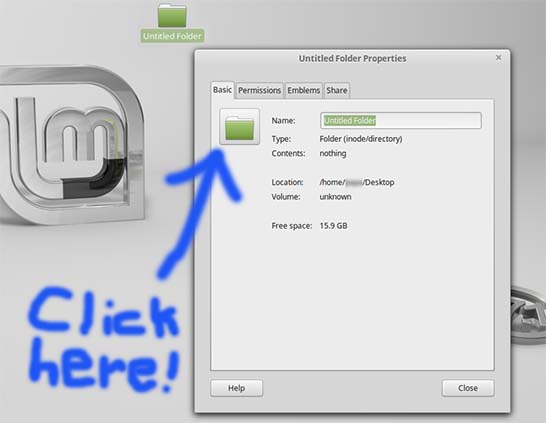The height and width of the screenshot is (423, 546).
Task: Close the Properties dialog with X
Action: coord(498,57)
